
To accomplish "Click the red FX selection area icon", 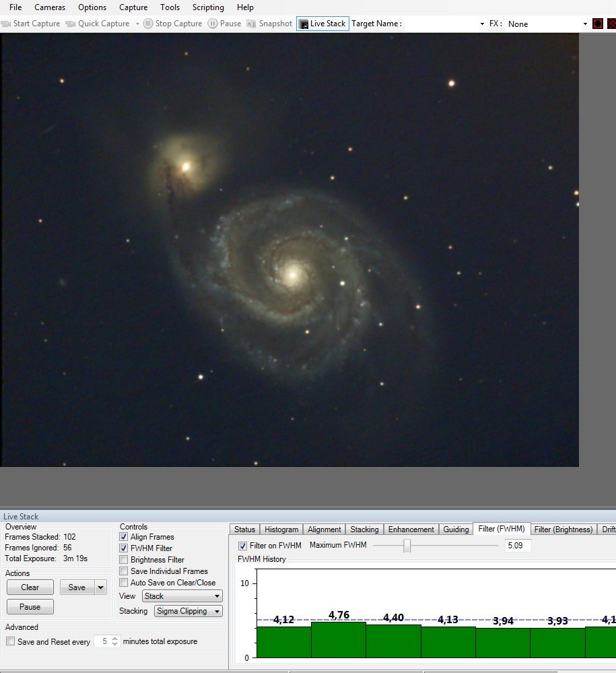I will pyautogui.click(x=598, y=24).
